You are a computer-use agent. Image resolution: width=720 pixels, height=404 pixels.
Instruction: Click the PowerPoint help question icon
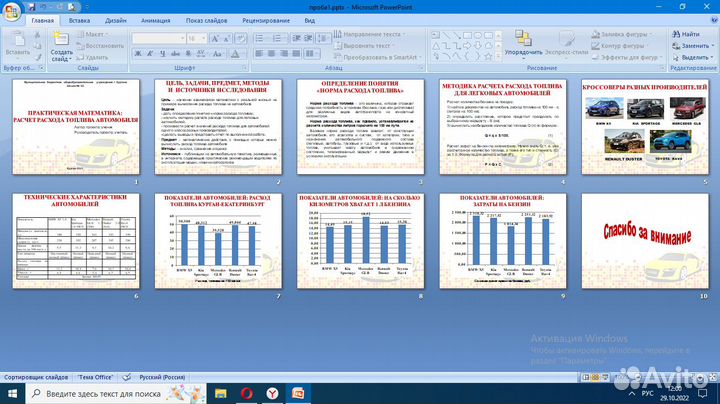(x=714, y=21)
